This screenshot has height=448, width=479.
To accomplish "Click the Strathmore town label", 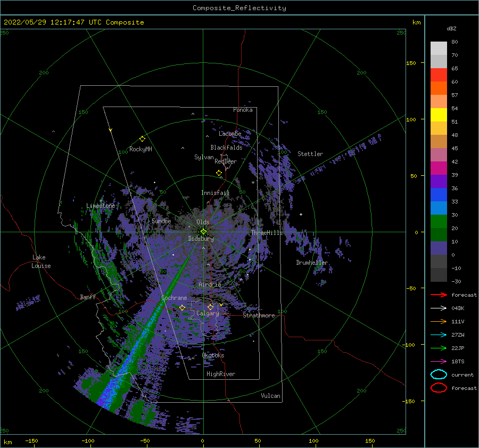I will (x=259, y=315).
